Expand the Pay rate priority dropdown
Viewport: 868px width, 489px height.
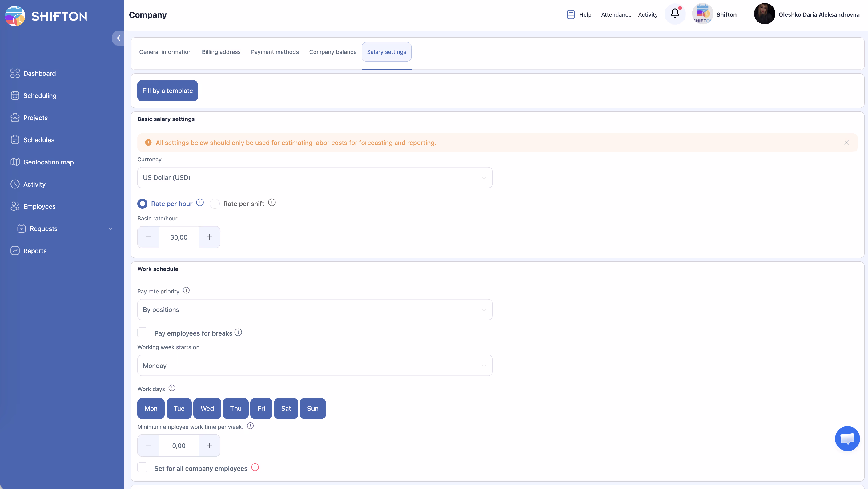click(315, 310)
